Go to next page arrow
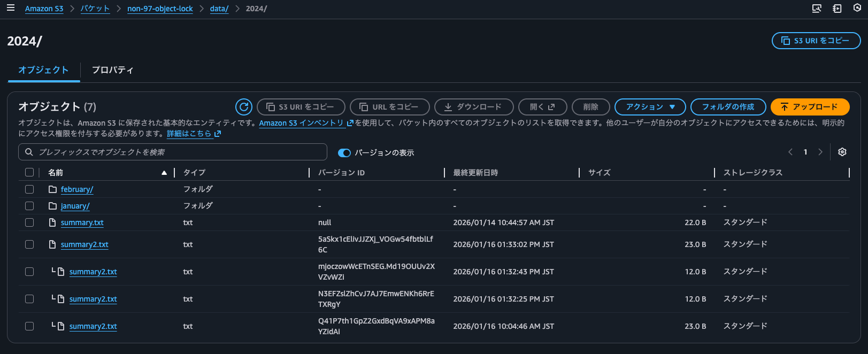This screenshot has width=868, height=354. 820,152
